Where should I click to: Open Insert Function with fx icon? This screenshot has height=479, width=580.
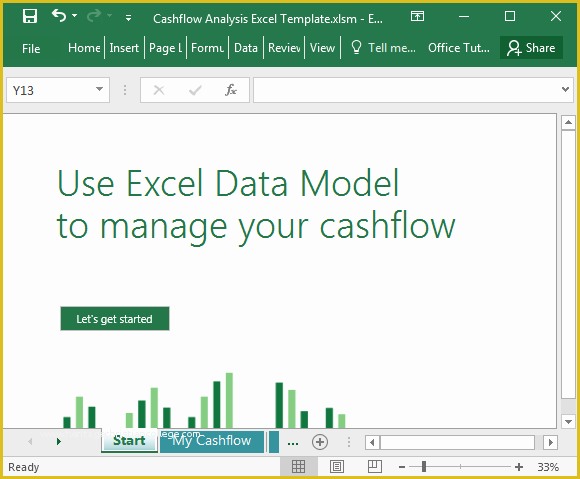pos(230,90)
